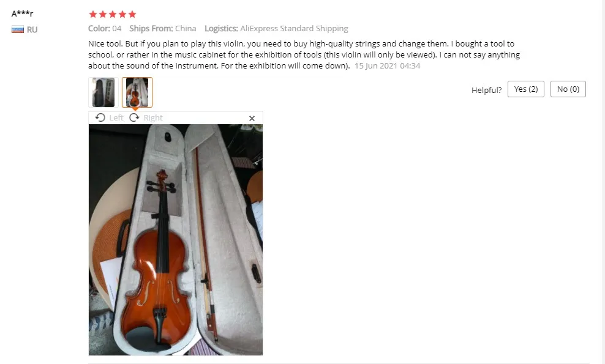The image size is (605, 364).
Task: Open the first review thumbnail of closed case
Action: 103,92
